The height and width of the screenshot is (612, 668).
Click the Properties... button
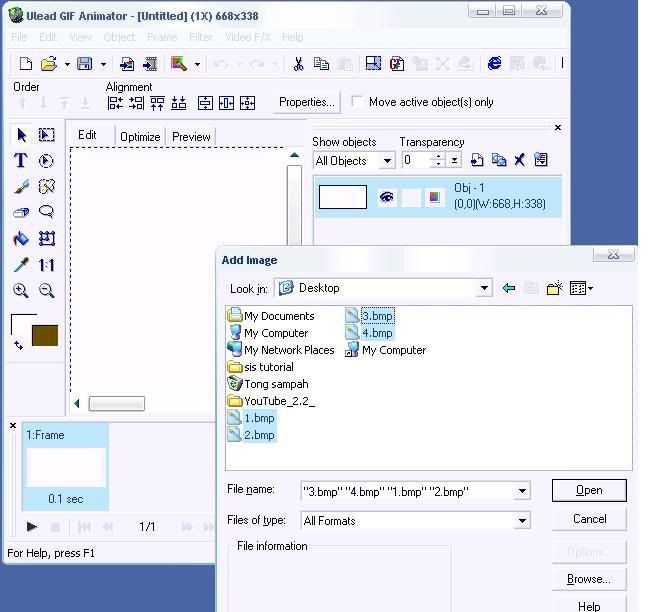pos(306,102)
